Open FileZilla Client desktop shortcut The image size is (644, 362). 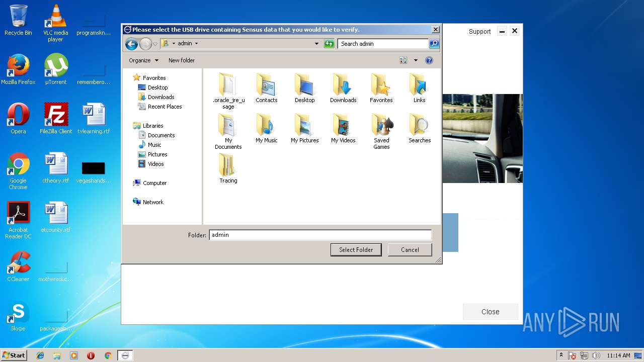pos(56,119)
